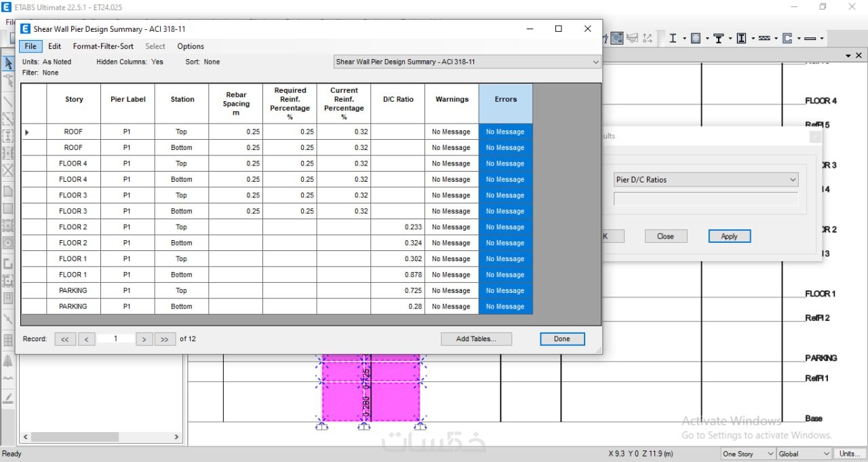The height and width of the screenshot is (462, 868).
Task: Close the model view panel with X
Action: click(x=859, y=56)
